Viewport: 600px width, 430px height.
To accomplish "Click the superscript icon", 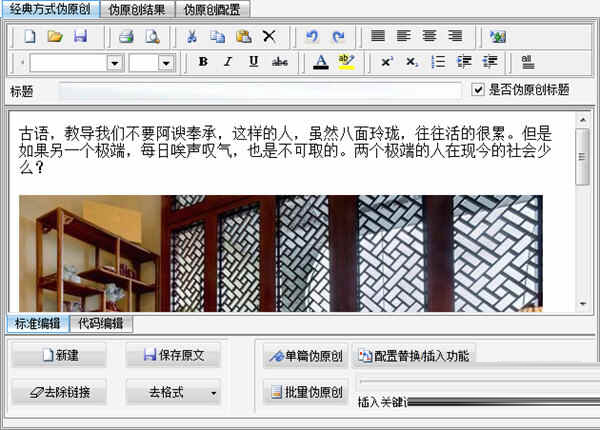I will [387, 62].
